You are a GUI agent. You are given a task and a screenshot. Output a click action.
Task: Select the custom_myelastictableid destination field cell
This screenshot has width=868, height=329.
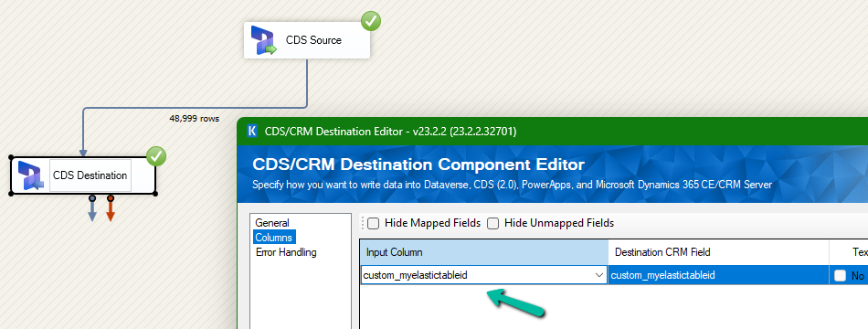pyautogui.click(x=718, y=275)
